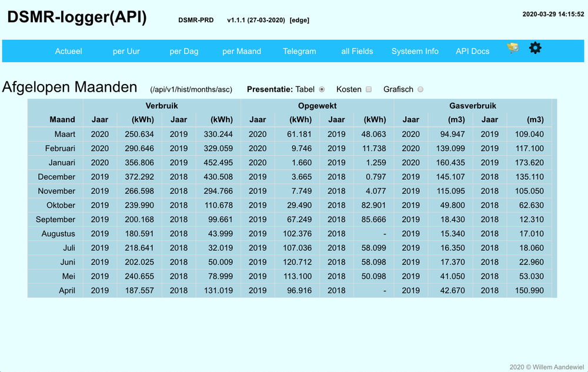Select the Grafisch radio button
The height and width of the screenshot is (372, 588).
click(420, 89)
